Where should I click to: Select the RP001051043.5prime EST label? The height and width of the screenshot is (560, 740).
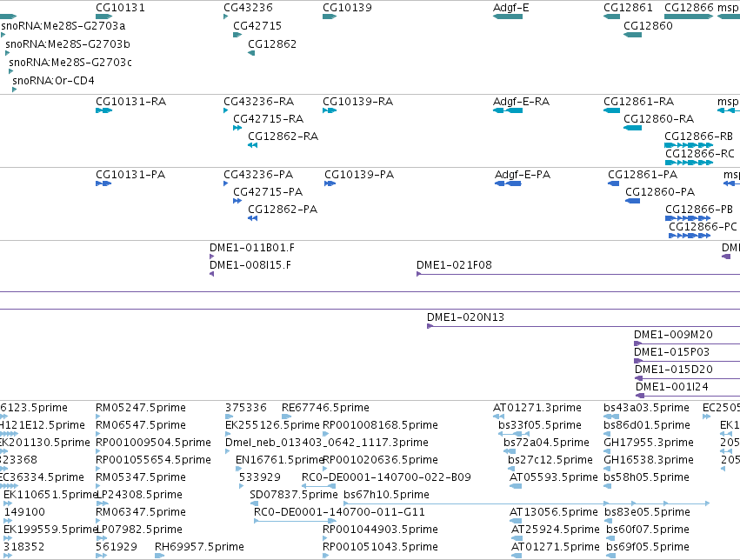[x=380, y=547]
